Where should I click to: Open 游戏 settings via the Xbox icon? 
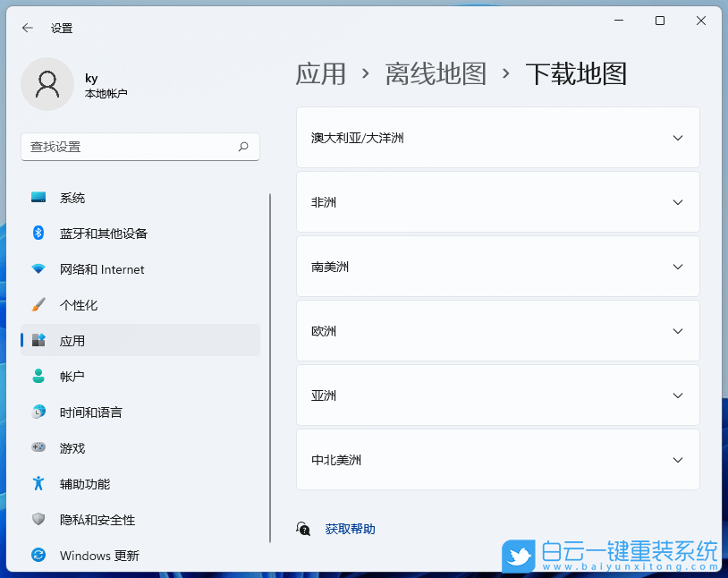coord(37,448)
